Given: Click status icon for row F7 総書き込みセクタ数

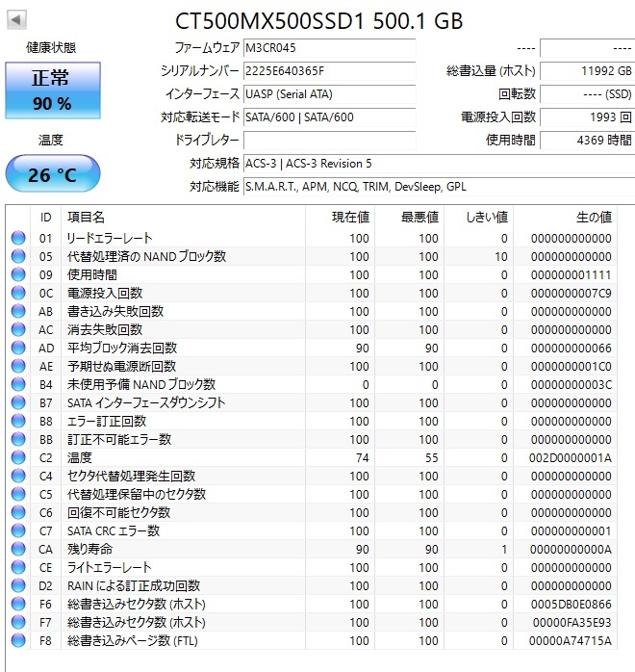Looking at the screenshot, I should click(x=18, y=622).
